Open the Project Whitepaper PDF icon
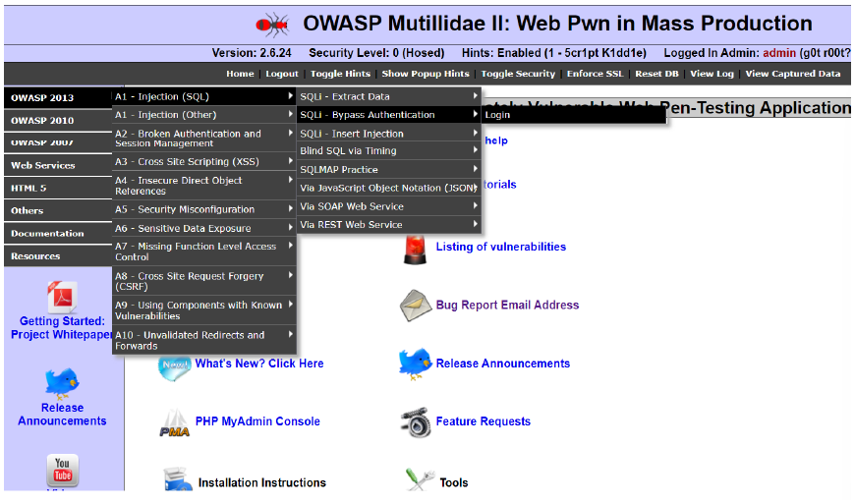Screen dimensions: 855x504 coord(62,297)
